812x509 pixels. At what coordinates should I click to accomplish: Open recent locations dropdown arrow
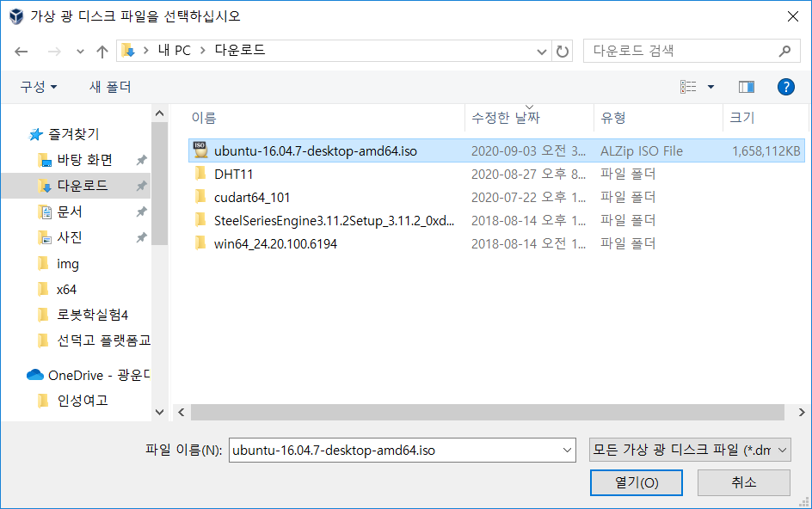click(x=80, y=52)
